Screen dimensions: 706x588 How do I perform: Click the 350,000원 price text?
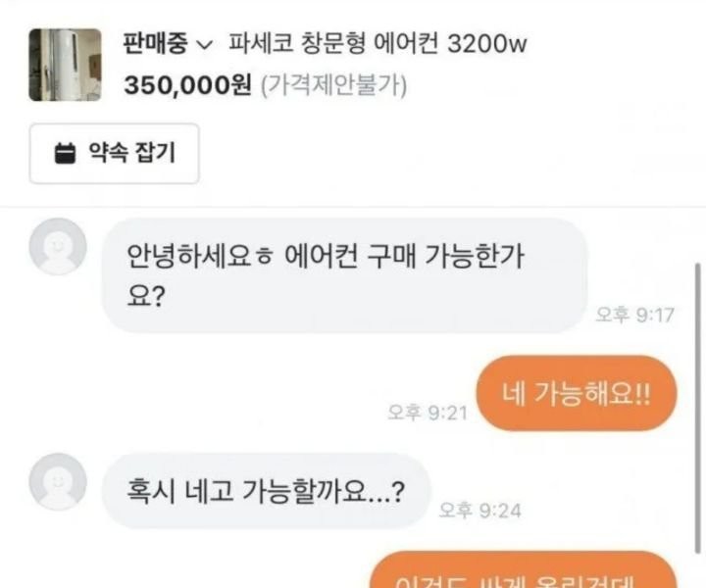(x=187, y=84)
